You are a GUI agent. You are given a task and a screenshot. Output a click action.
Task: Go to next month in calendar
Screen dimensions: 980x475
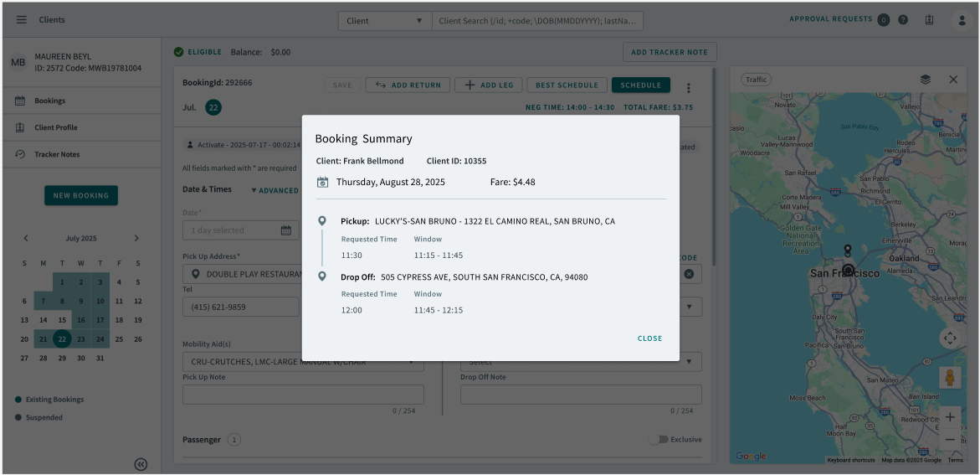coord(136,239)
